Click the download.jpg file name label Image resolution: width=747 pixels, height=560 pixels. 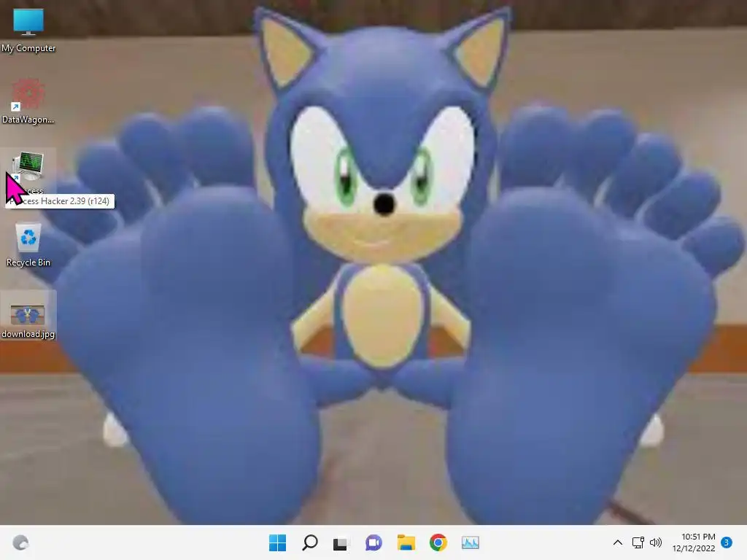pyautogui.click(x=28, y=334)
